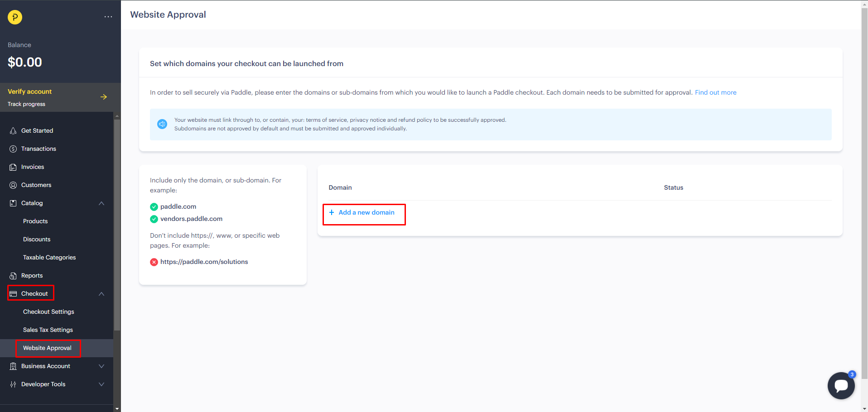Collapse the Checkout section chevron

pyautogui.click(x=101, y=294)
